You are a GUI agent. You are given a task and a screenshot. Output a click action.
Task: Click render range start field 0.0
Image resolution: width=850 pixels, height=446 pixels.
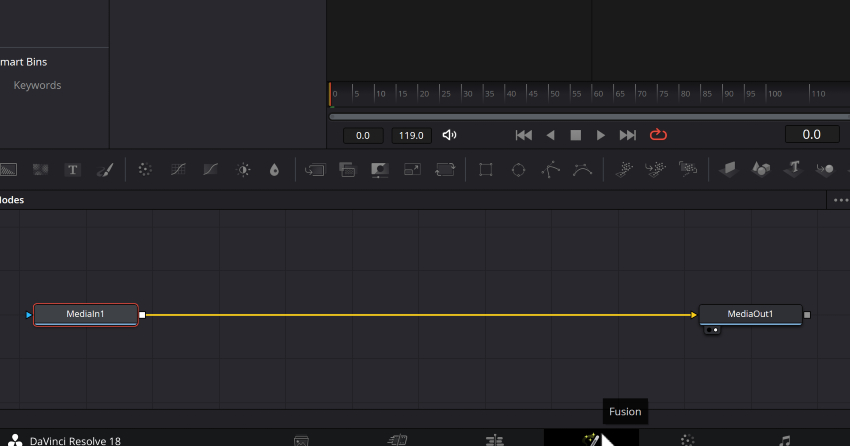[363, 135]
